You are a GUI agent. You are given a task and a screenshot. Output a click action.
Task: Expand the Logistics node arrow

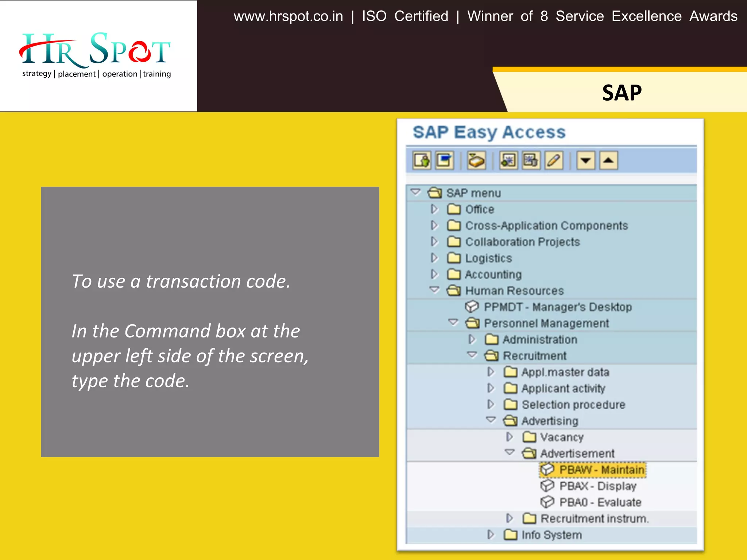[434, 258]
